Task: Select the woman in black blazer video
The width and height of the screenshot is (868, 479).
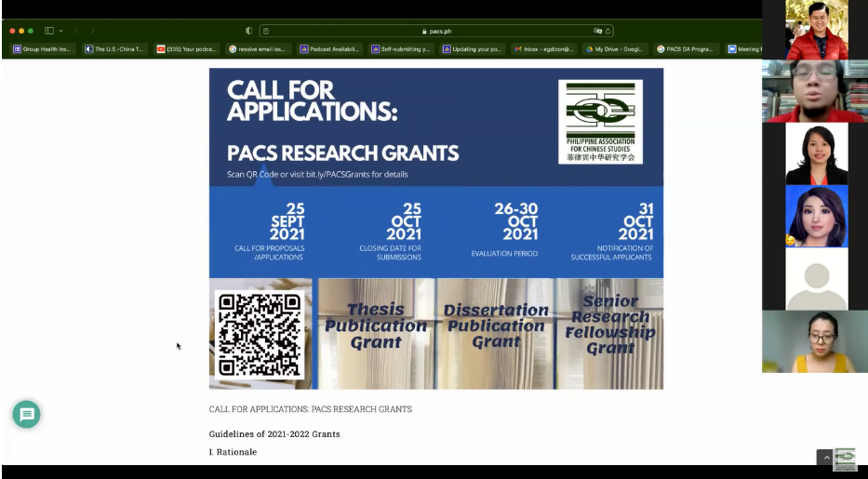Action: pyautogui.click(x=817, y=153)
